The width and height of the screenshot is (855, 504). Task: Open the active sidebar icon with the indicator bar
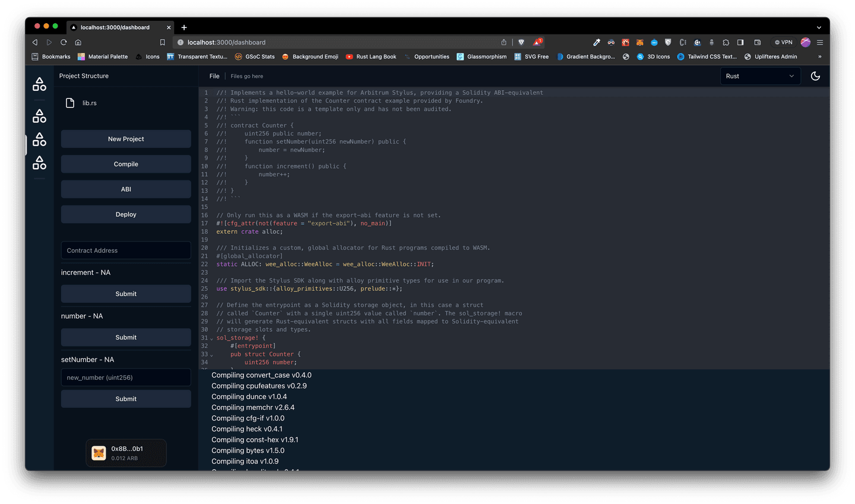click(x=39, y=140)
